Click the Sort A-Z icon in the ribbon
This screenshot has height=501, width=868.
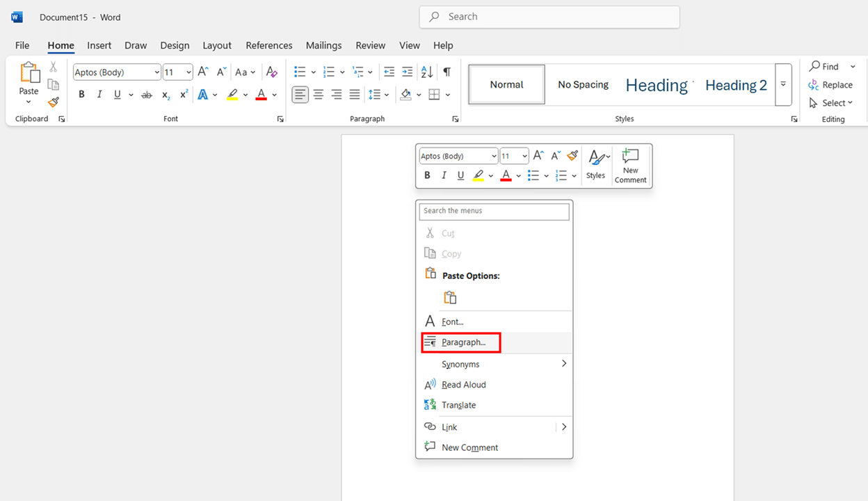(x=428, y=72)
